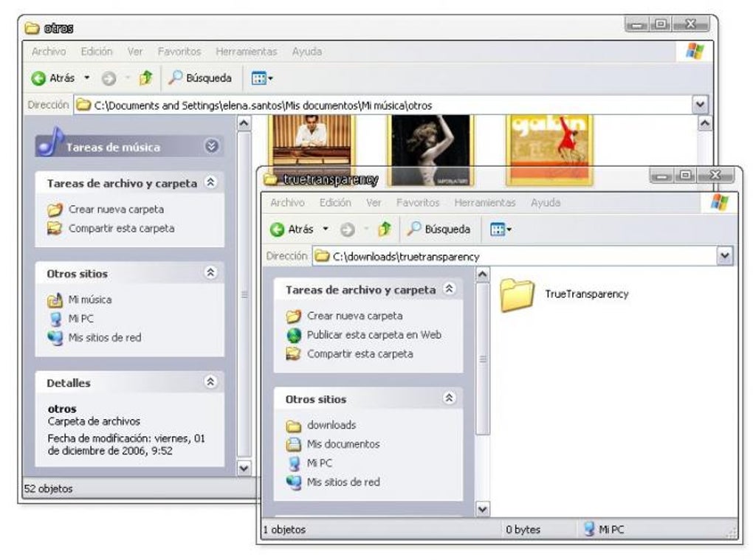
Task: Click Windows flag logo in truetransparency window
Action: click(719, 202)
